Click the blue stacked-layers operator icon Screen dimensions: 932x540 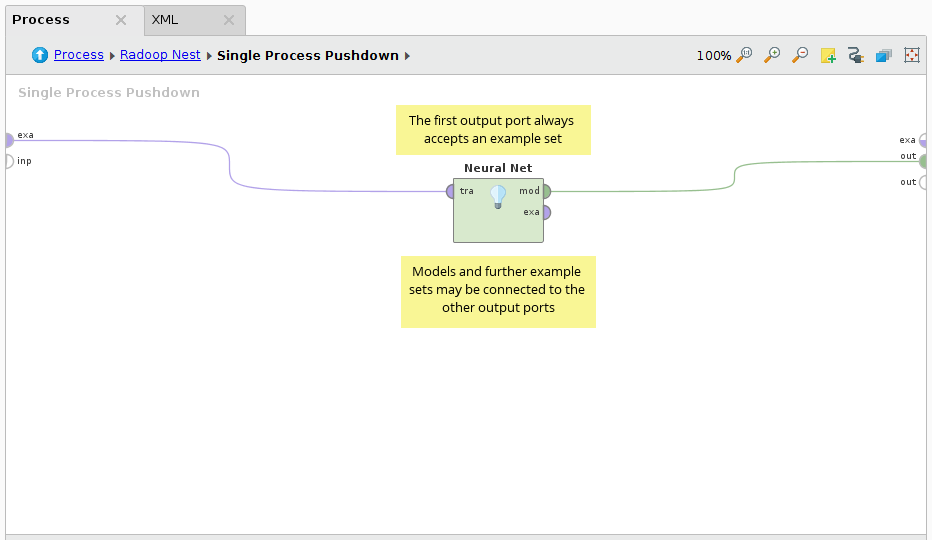(884, 56)
